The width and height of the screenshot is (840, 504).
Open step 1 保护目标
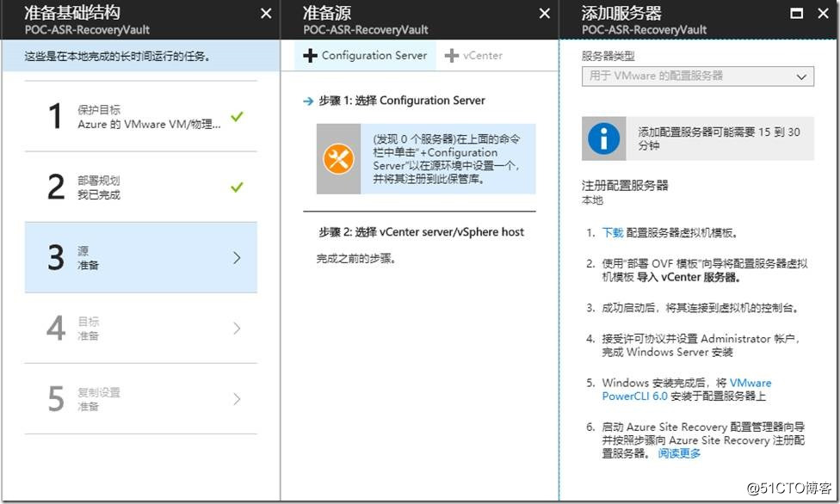tap(141, 116)
